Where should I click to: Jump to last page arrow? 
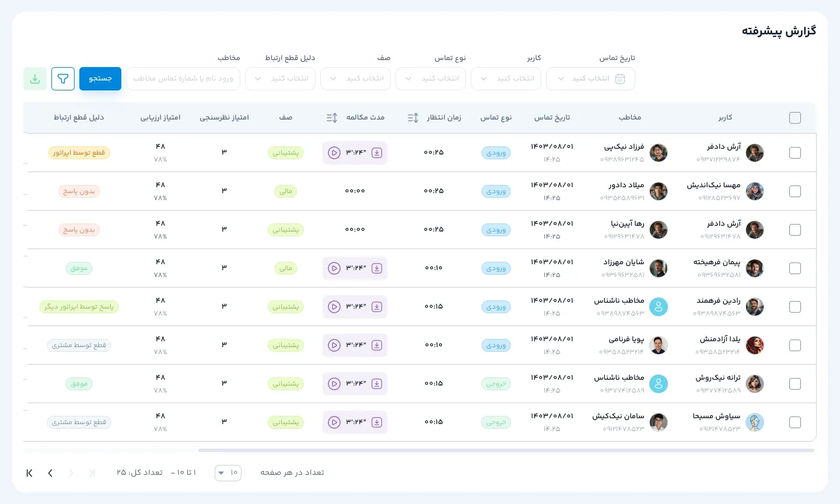point(29,473)
